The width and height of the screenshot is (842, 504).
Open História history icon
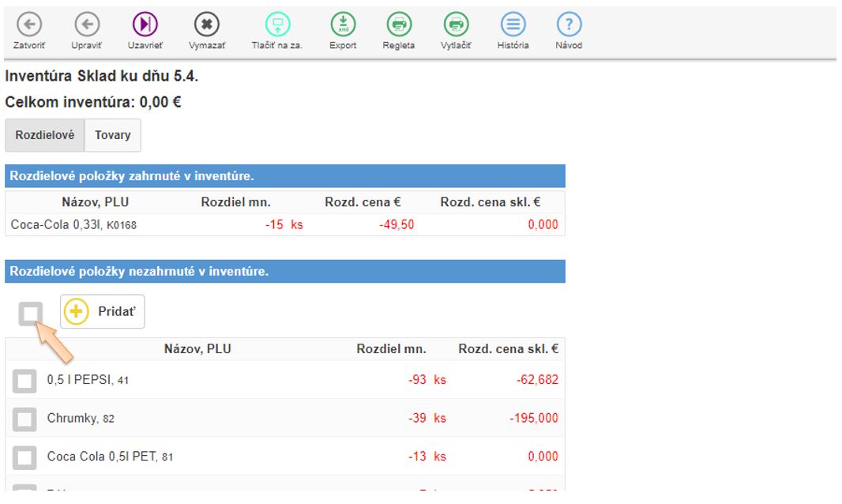513,24
